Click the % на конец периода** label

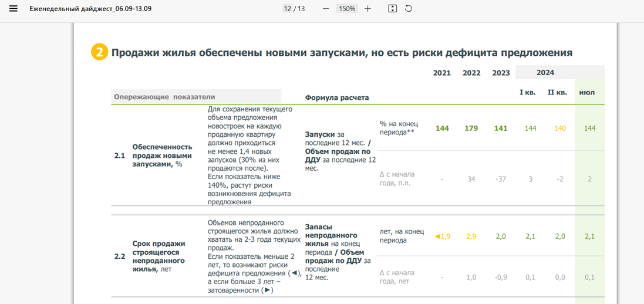click(x=399, y=128)
